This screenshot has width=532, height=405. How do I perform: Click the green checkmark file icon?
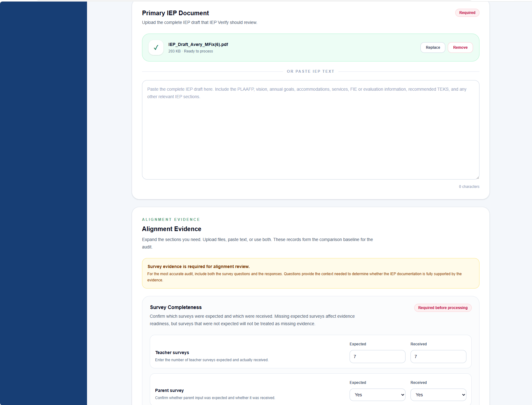coord(156,48)
